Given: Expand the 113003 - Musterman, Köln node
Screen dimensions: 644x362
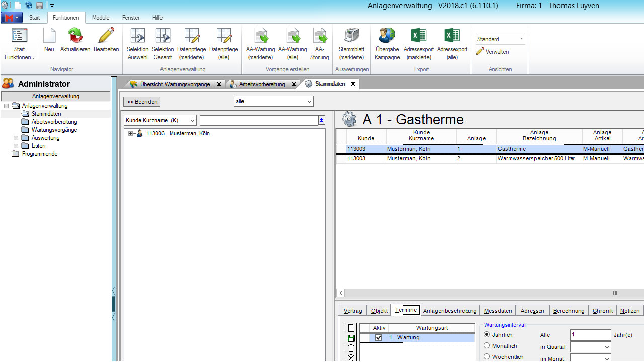Looking at the screenshot, I should (x=131, y=134).
